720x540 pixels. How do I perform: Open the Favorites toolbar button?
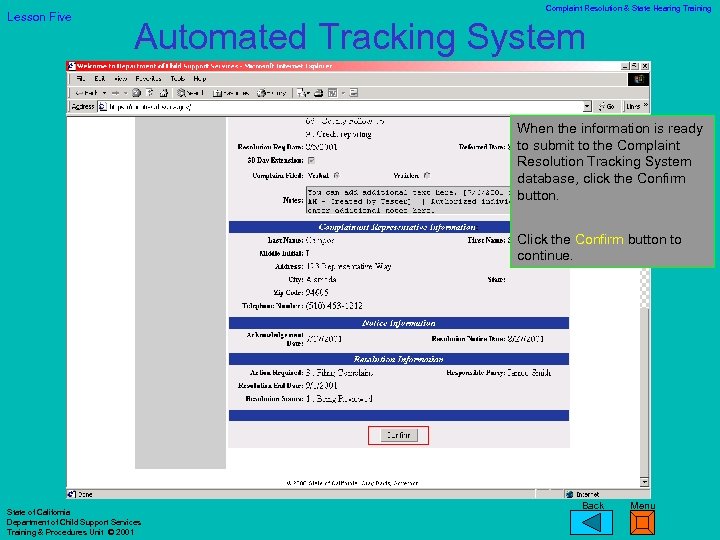click(x=231, y=93)
